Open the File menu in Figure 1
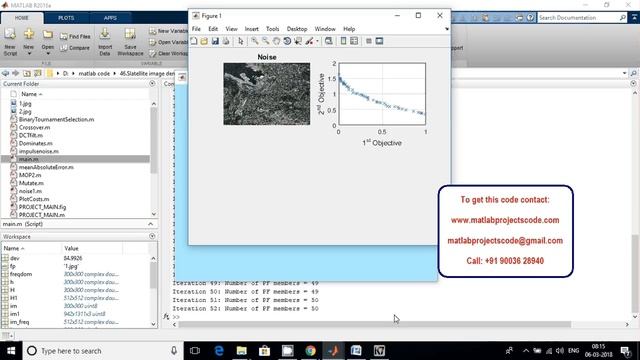Screen dimensions: 640x360 [x=196, y=29]
